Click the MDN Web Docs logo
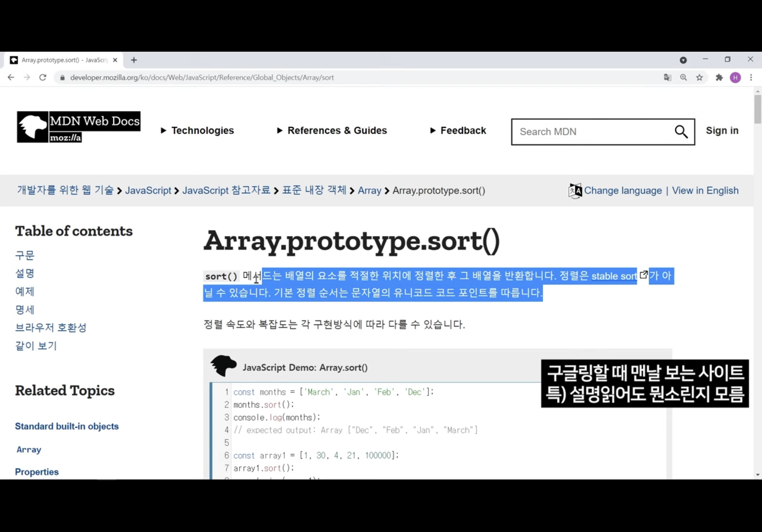The width and height of the screenshot is (762, 532). [78, 127]
